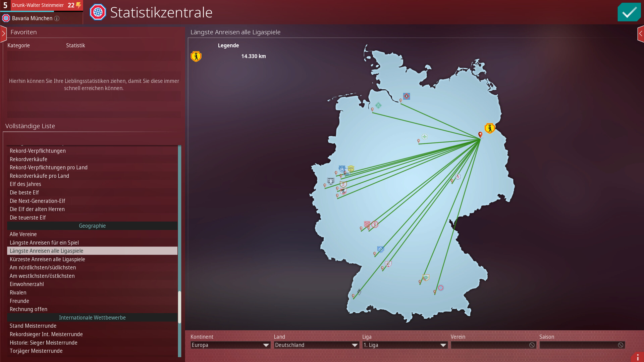Clear the Verein filter field icon

click(x=532, y=345)
